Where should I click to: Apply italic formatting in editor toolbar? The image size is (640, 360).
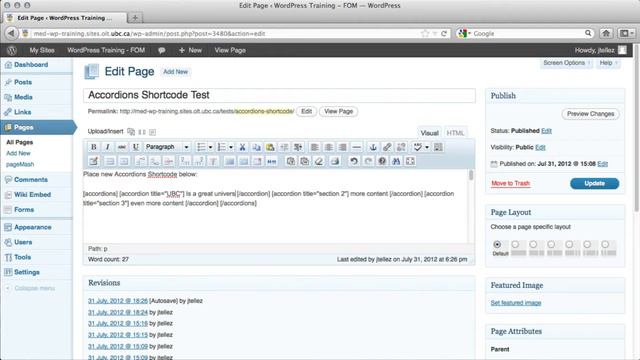(107, 147)
